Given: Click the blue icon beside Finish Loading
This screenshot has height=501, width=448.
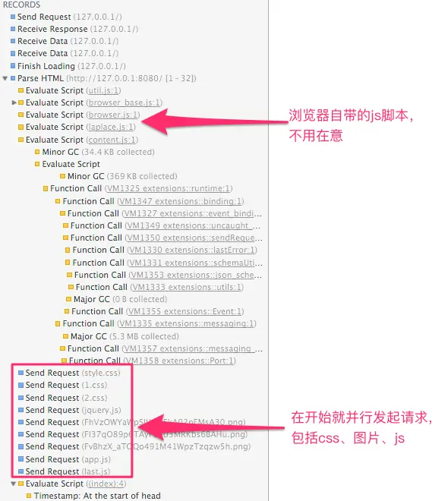Looking at the screenshot, I should click(x=13, y=66).
